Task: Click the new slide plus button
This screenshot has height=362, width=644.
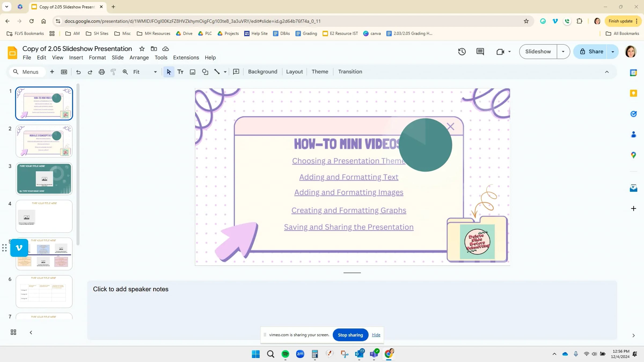Action: pyautogui.click(x=52, y=72)
